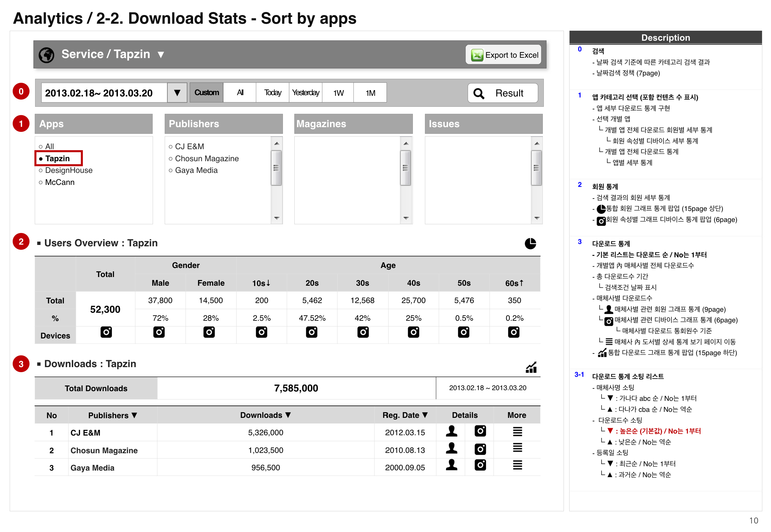Click Publishers list scroll down arrow

coord(276,218)
